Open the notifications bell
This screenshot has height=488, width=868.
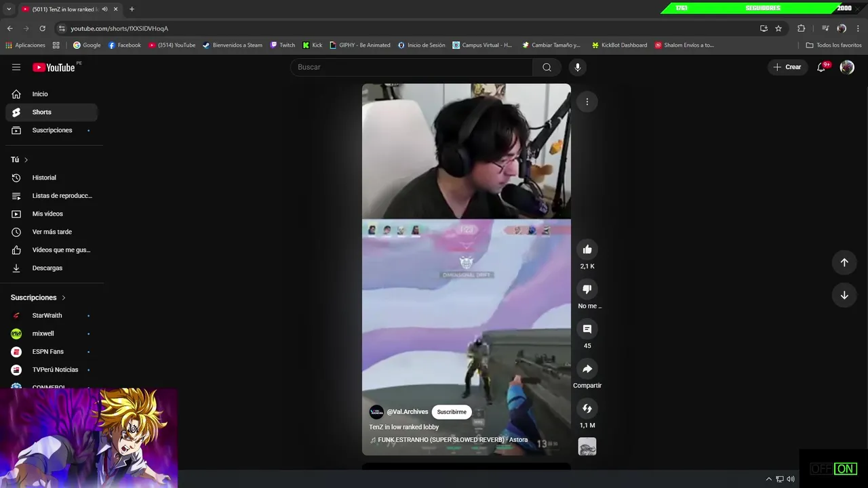[x=821, y=67]
